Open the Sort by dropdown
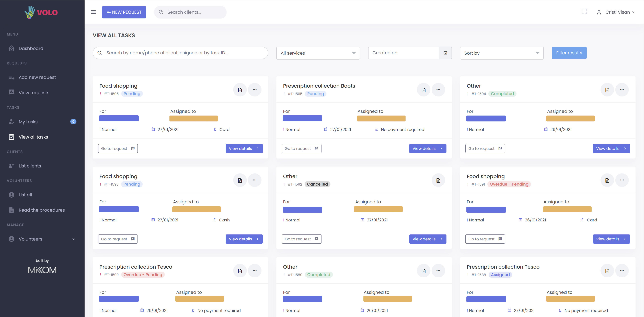The height and width of the screenshot is (317, 644). (x=501, y=53)
